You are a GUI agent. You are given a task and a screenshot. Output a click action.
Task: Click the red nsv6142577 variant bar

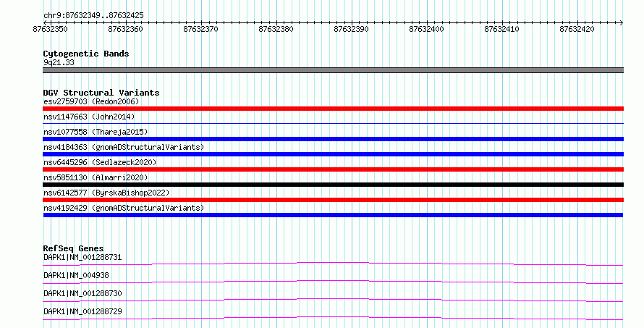click(333, 200)
